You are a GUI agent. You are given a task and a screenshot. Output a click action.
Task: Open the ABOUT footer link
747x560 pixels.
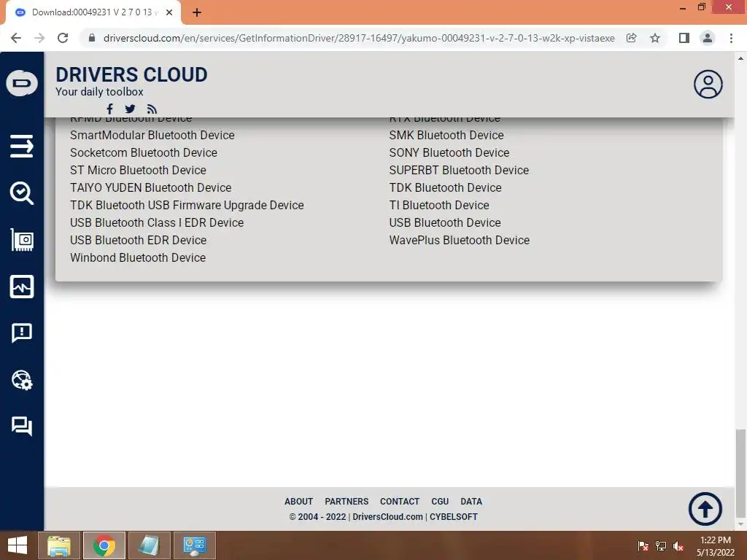click(x=298, y=502)
